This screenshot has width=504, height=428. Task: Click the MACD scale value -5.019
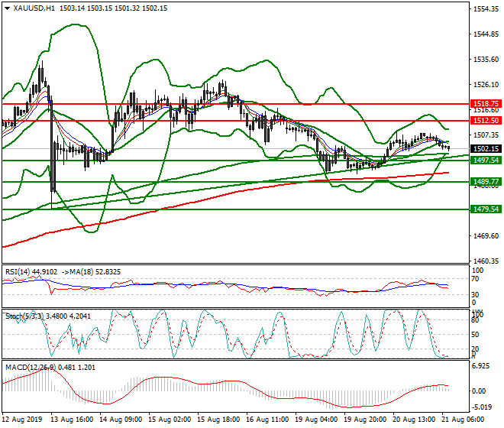[x=482, y=407]
